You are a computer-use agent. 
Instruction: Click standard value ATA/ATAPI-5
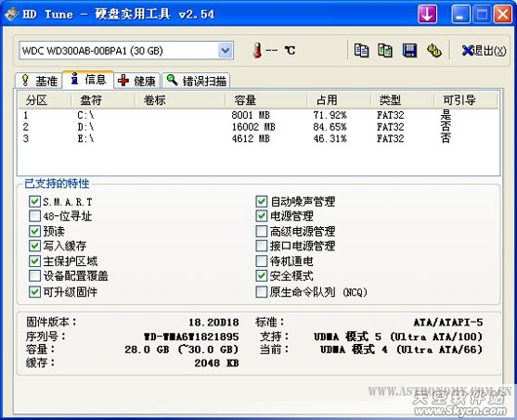449,323
